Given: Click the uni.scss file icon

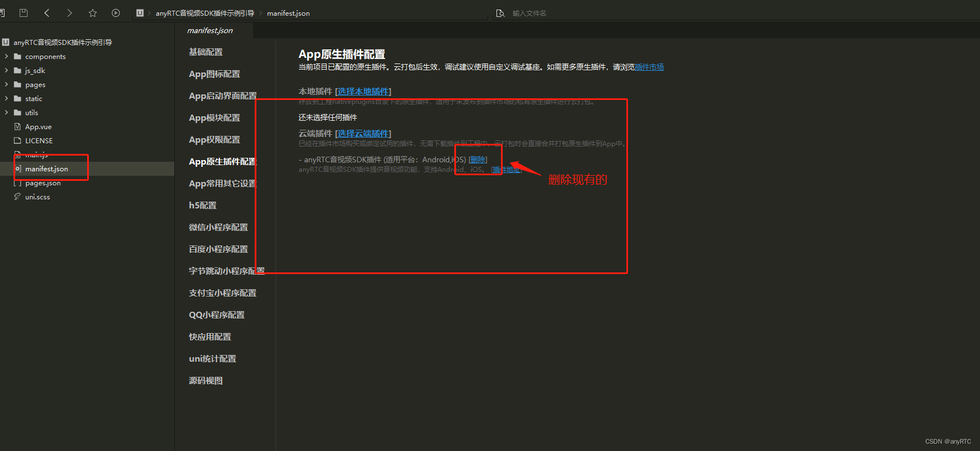Looking at the screenshot, I should click(17, 197).
